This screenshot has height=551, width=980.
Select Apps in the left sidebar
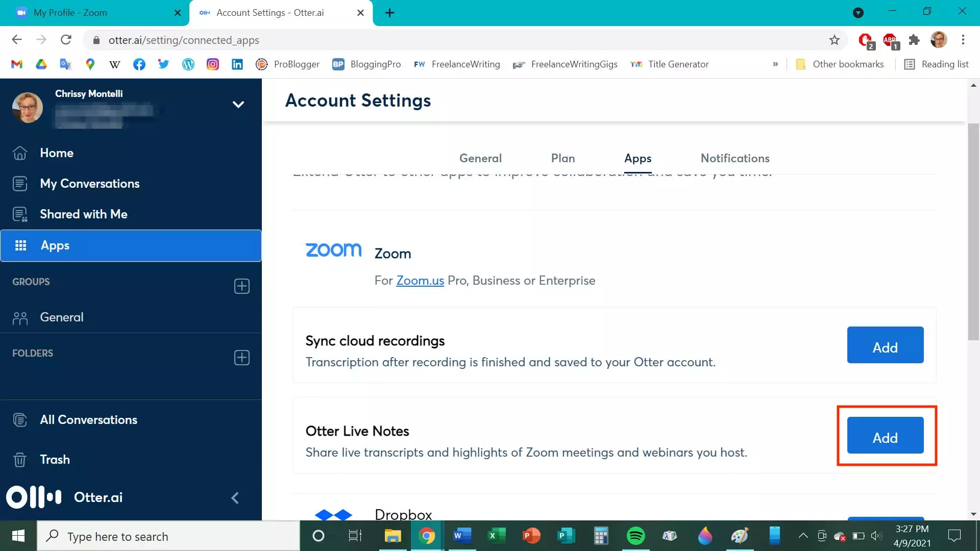click(131, 245)
